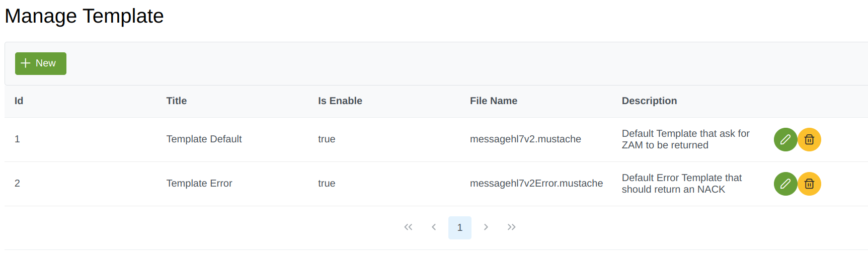Viewport: 868px width, 255px height.
Task: Go to the first page
Action: tap(408, 227)
